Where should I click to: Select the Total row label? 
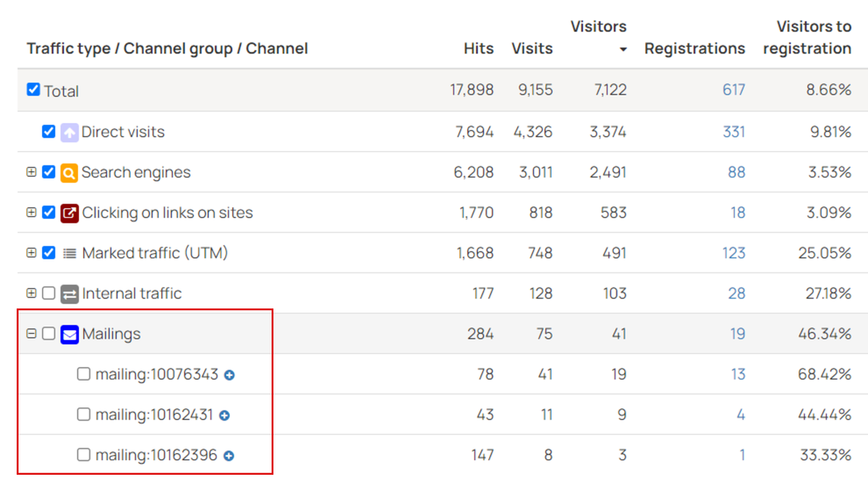(61, 91)
